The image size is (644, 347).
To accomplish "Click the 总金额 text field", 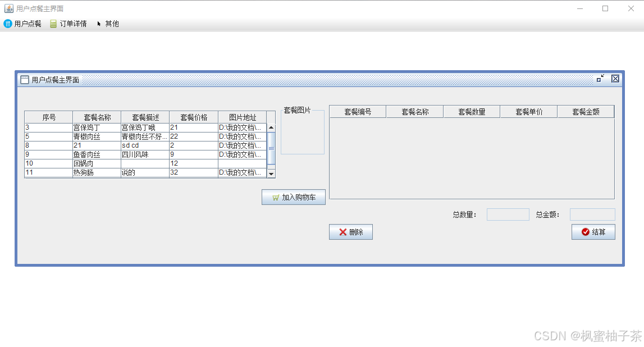I will (592, 214).
